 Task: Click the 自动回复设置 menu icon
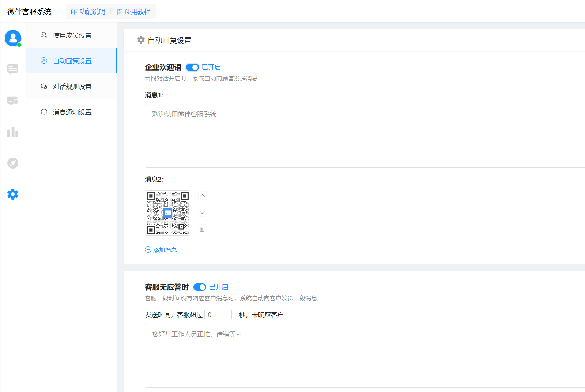44,61
